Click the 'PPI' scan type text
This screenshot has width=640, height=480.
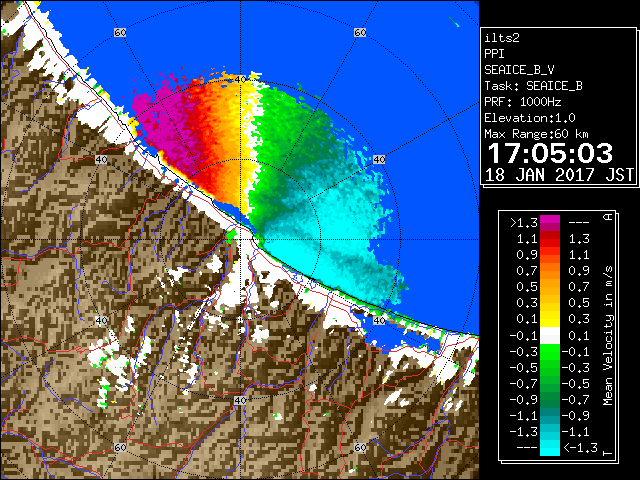494,54
